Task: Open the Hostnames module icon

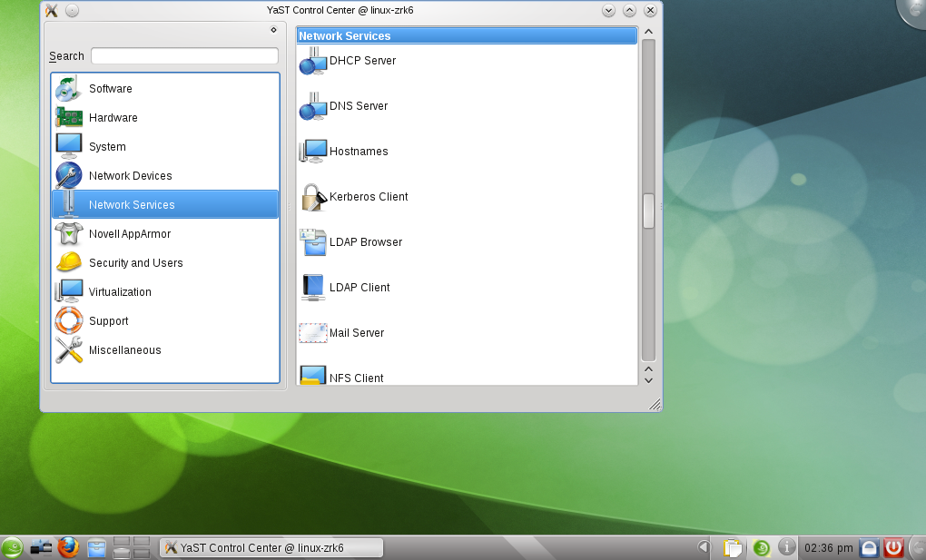Action: (x=313, y=152)
